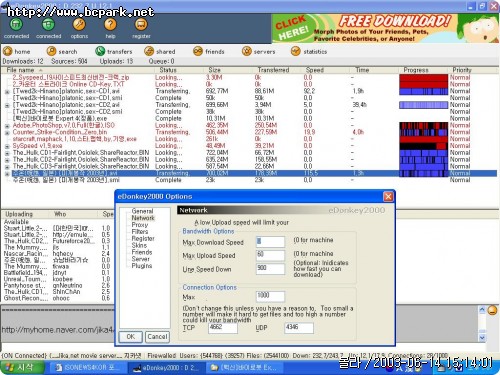Select the Ghost.Recon upload row
Screen dimensions: 500x375
tap(58, 298)
